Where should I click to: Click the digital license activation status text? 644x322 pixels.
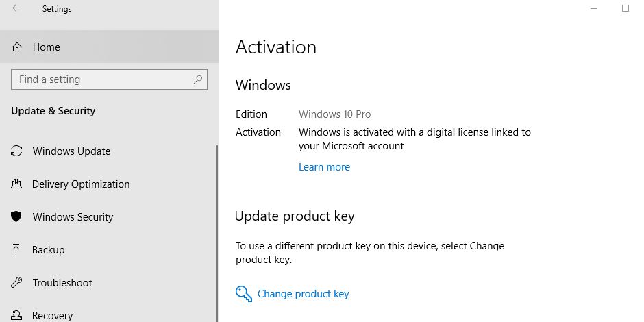click(x=414, y=139)
